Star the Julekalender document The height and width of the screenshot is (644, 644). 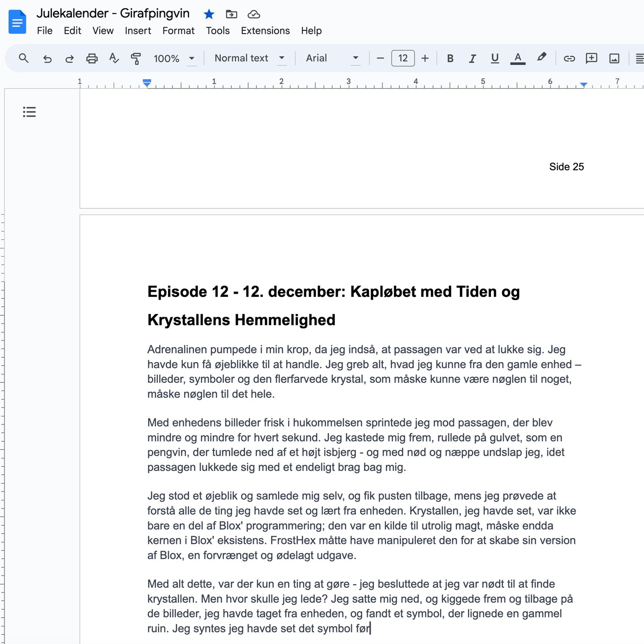209,14
